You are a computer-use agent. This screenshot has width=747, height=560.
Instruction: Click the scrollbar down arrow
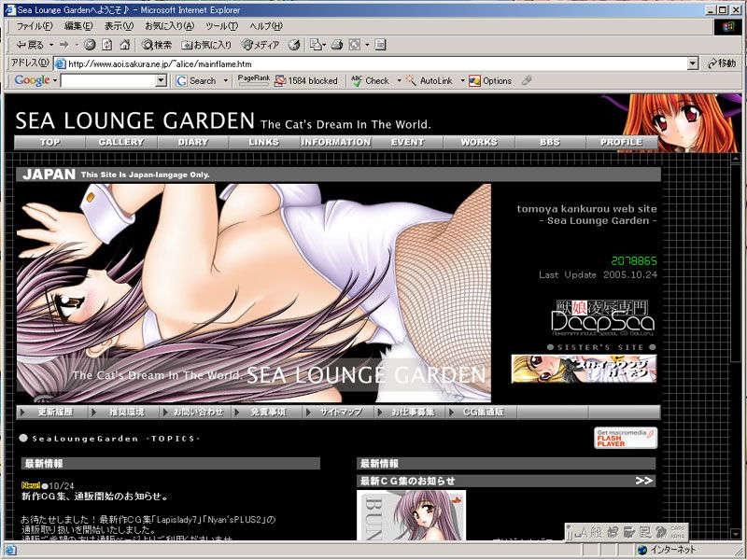click(736, 534)
